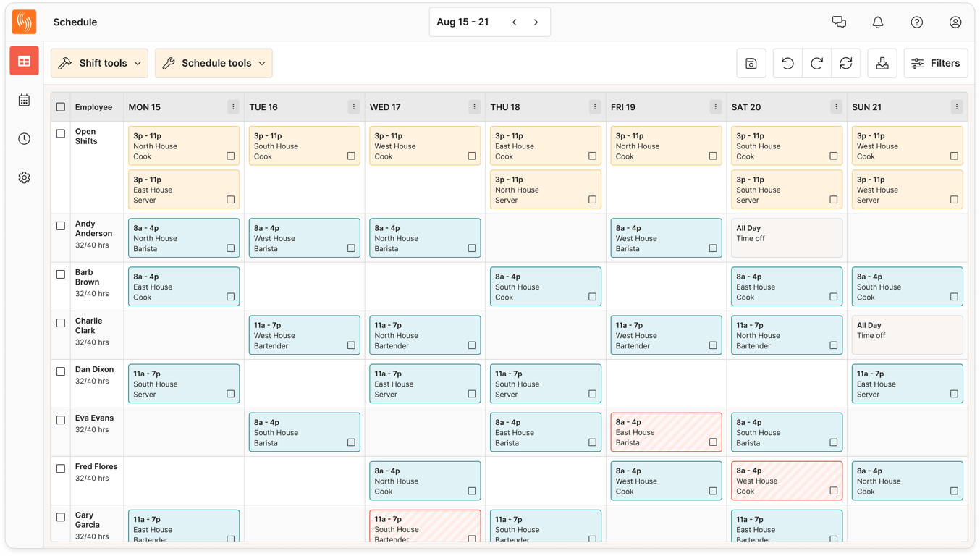The width and height of the screenshot is (980, 556).
Task: Tick checkbox on Monday open East House Server shift
Action: click(231, 200)
